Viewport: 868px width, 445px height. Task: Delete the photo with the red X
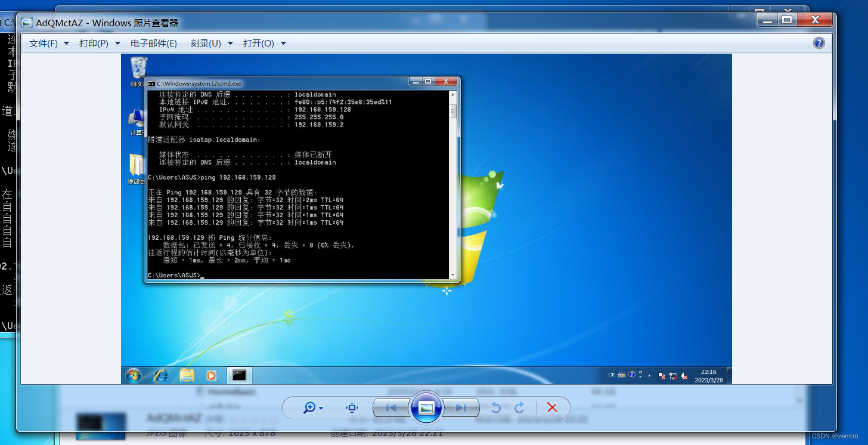(552, 408)
